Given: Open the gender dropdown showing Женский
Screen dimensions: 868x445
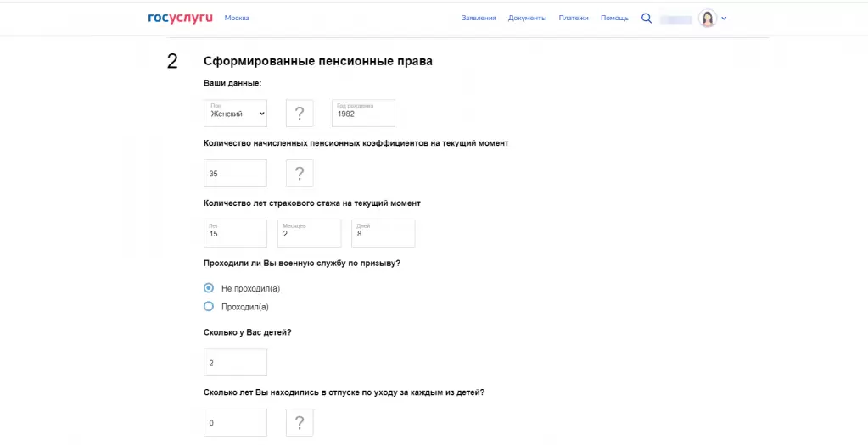Looking at the screenshot, I should (235, 114).
